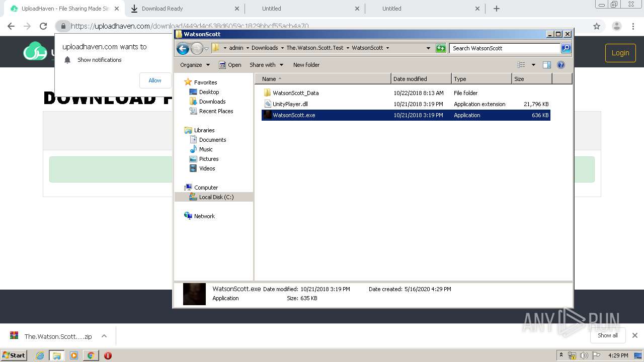This screenshot has width=644, height=362.
Task: Open the Windows Start menu
Action: pyautogui.click(x=14, y=355)
